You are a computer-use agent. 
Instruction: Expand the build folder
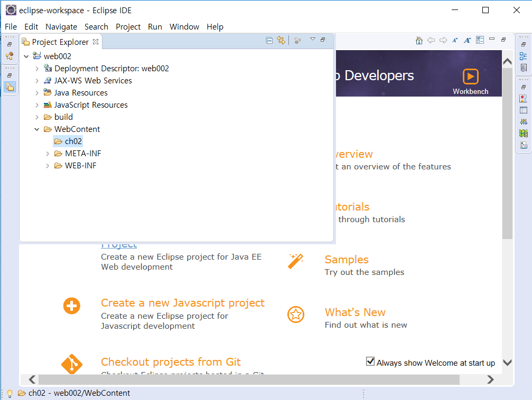pyautogui.click(x=37, y=117)
